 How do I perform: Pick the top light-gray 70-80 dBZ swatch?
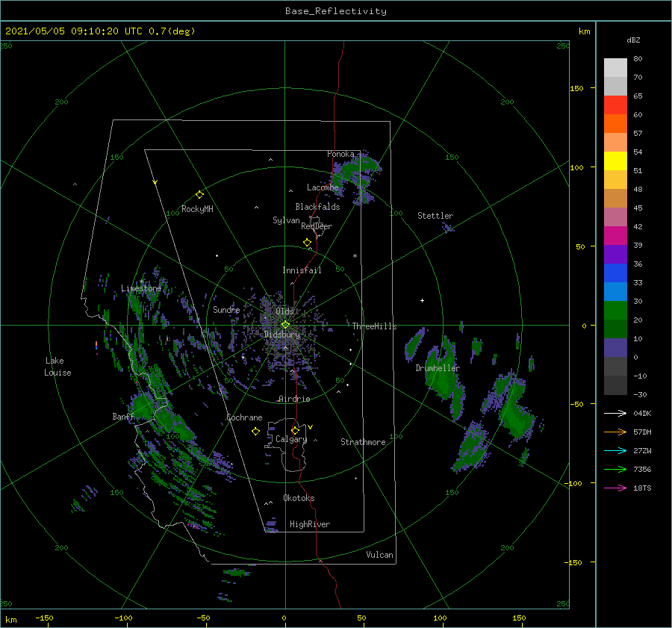tap(615, 68)
